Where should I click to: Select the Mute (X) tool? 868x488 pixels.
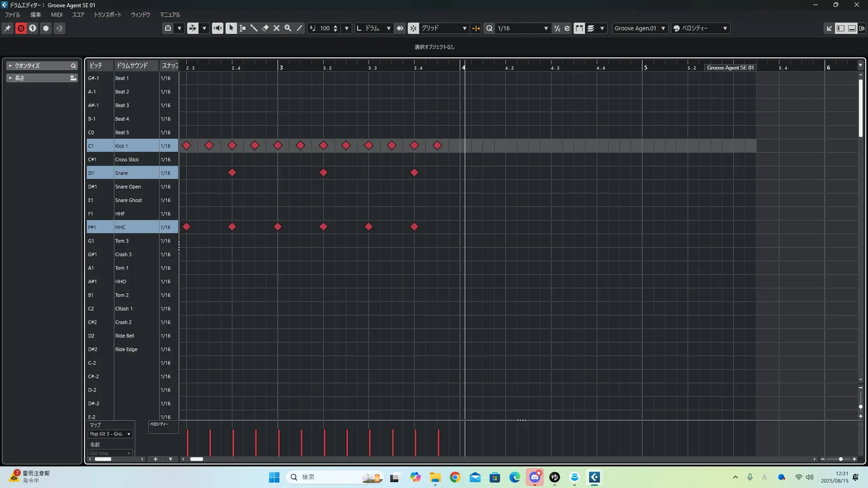point(277,28)
